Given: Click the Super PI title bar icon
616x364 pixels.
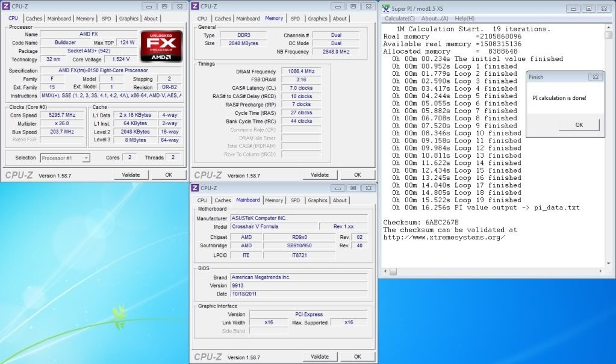Looking at the screenshot, I should [x=385, y=7].
